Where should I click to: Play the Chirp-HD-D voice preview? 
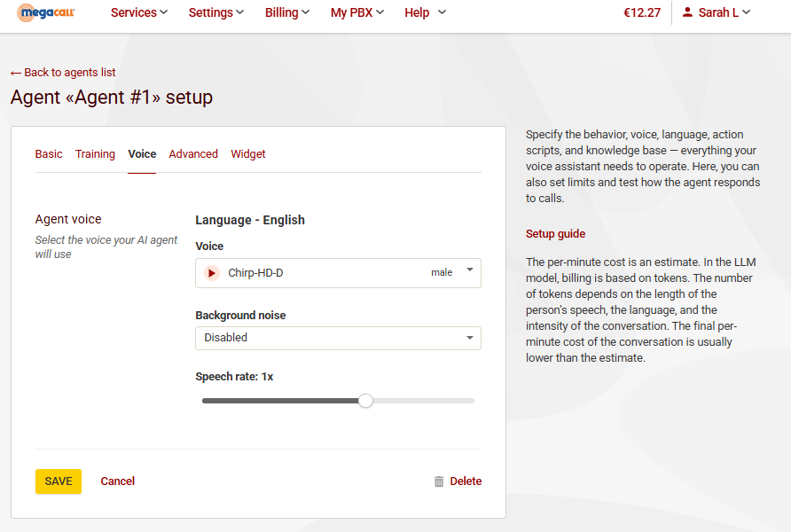pyautogui.click(x=211, y=273)
